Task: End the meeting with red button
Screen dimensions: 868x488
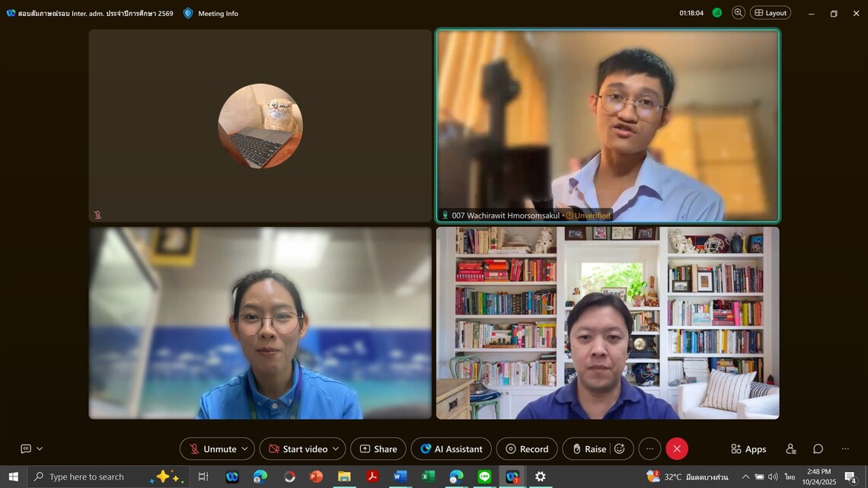Action: click(x=677, y=449)
